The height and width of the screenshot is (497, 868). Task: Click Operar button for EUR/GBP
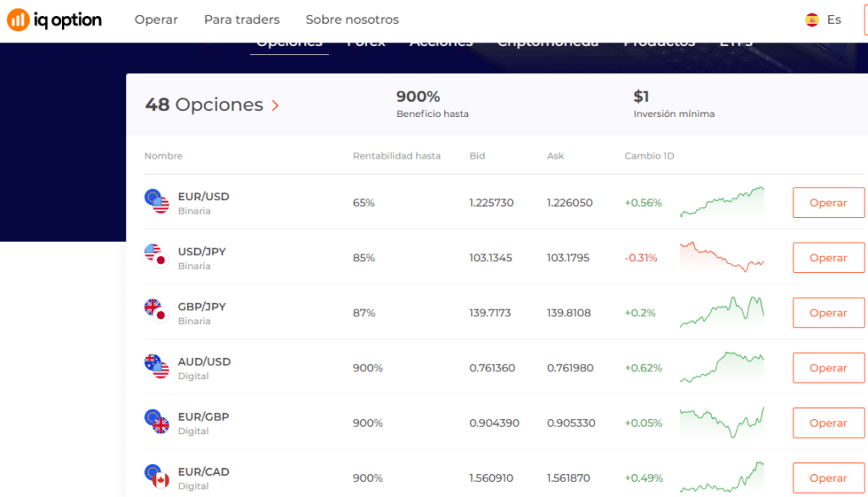pos(828,422)
